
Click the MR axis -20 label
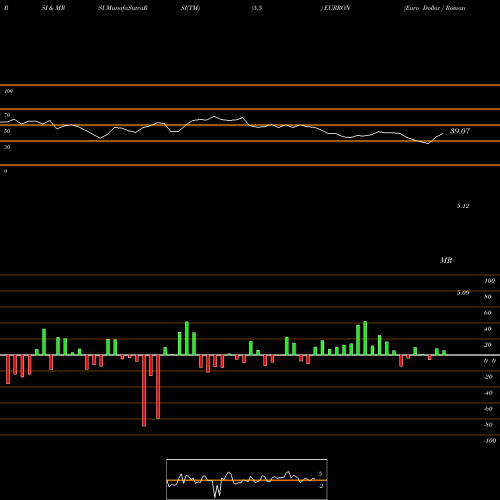488,377
